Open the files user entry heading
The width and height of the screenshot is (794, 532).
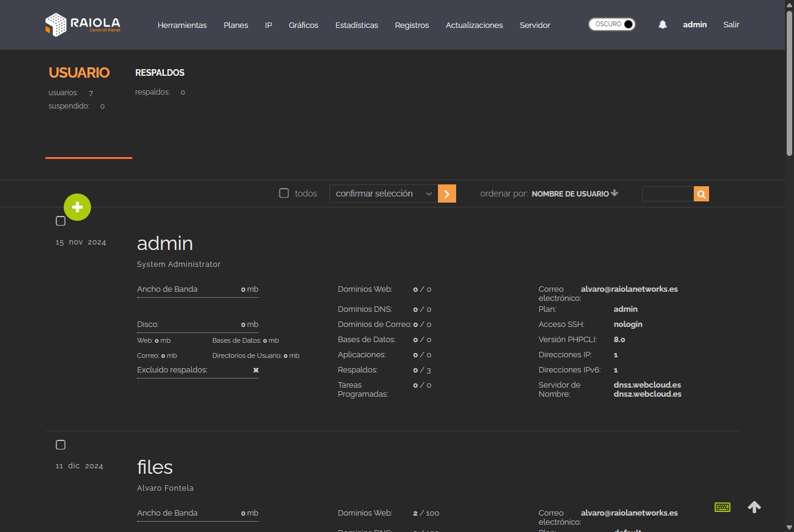coord(155,467)
